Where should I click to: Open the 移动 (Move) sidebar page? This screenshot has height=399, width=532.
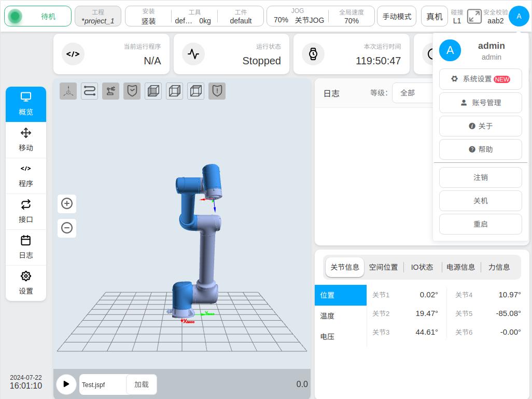26,140
